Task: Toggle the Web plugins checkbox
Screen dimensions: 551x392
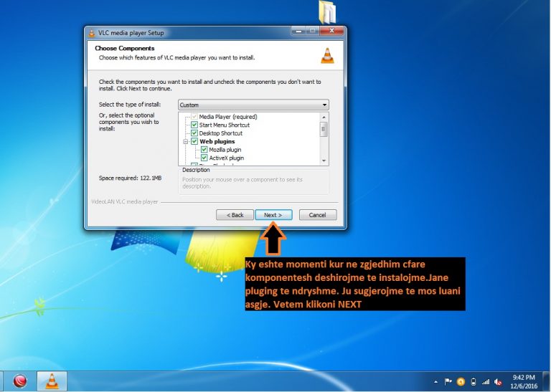Action: coord(194,141)
